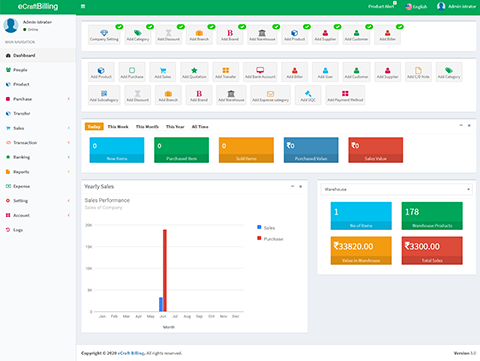This screenshot has height=361, width=480.
Task: Switch to the This Week tab
Action: (x=118, y=127)
